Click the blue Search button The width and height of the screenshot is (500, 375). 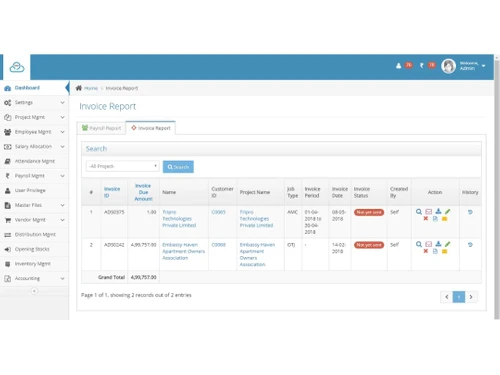[x=178, y=167]
